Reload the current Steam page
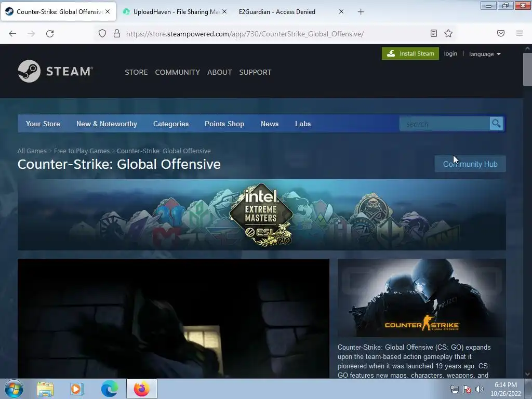Screen dimensions: 532x399 [50, 34]
